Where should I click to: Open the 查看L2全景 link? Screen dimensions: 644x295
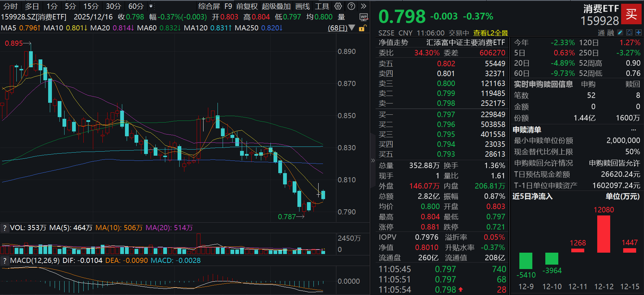[490, 33]
